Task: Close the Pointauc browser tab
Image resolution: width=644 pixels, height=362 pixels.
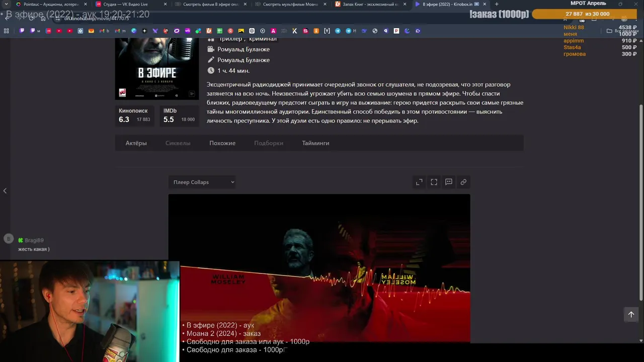Action: [x=86, y=4]
